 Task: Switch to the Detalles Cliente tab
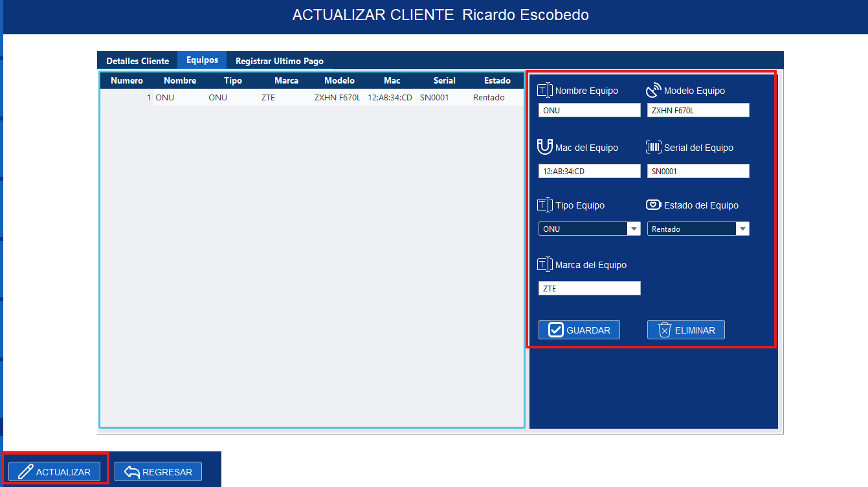(x=137, y=60)
